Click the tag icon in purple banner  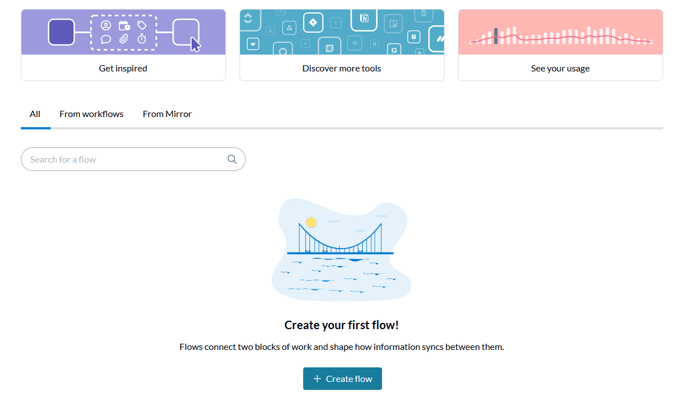point(142,25)
